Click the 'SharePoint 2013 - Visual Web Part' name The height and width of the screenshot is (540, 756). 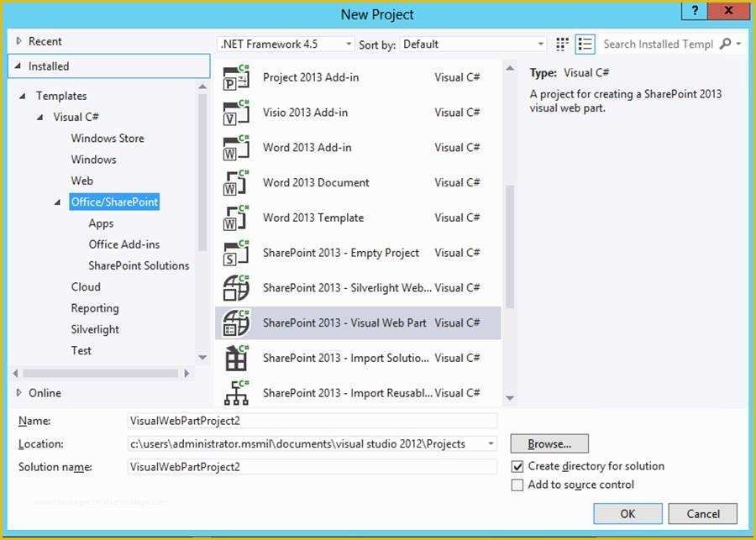point(344,323)
